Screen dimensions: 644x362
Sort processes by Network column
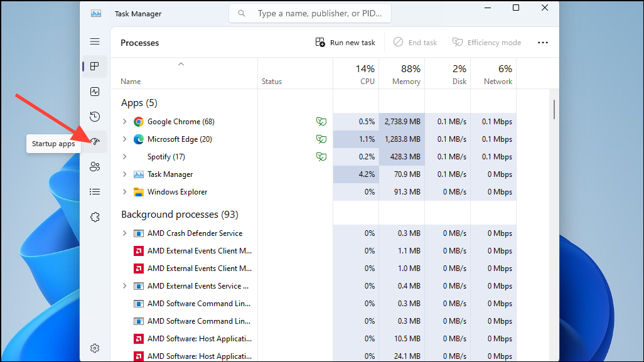coord(494,74)
